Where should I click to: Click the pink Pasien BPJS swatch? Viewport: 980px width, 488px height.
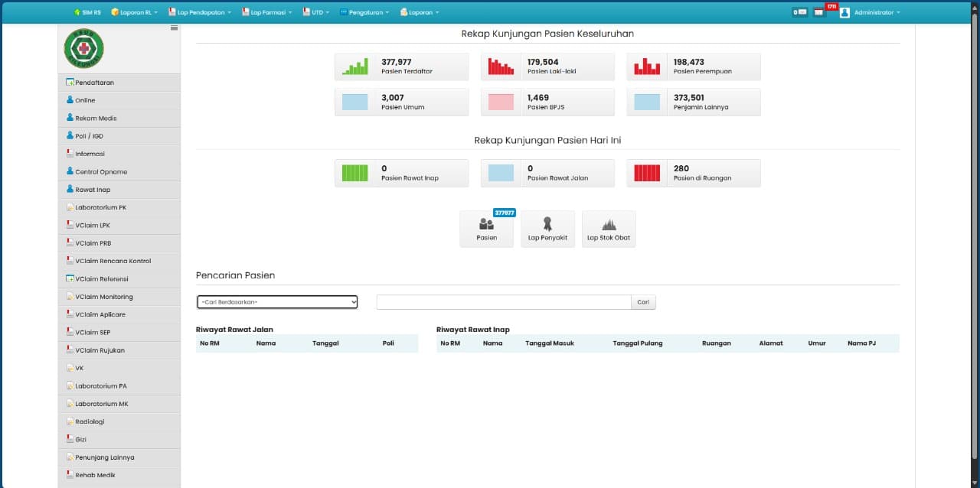point(501,102)
